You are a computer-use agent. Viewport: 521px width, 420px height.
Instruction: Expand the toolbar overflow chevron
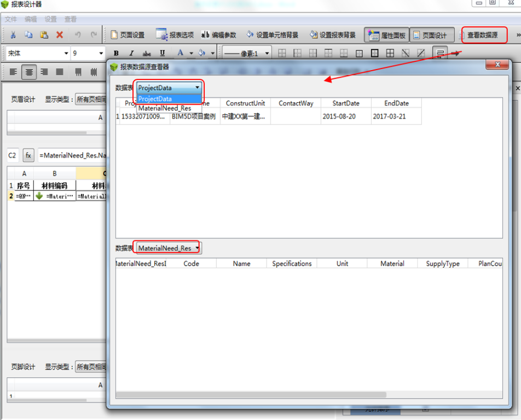coord(518,35)
